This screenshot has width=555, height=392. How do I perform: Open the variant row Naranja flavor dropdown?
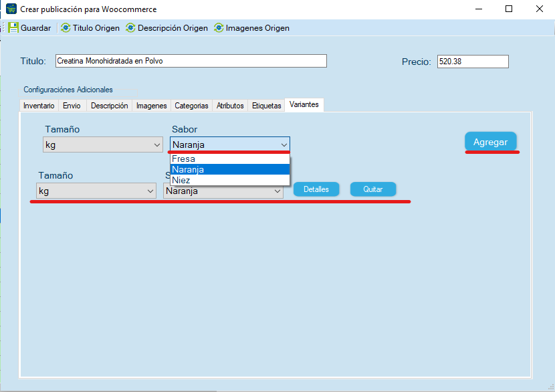[223, 191]
